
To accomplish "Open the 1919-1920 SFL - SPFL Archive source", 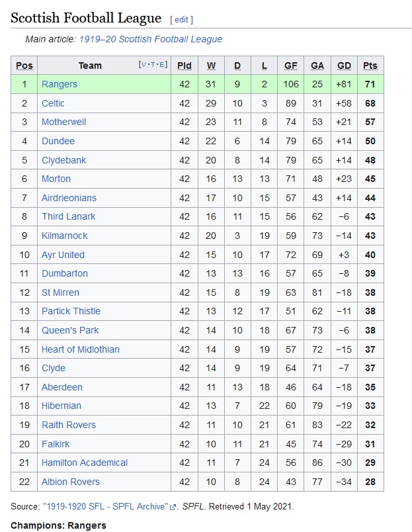I will pyautogui.click(x=105, y=507).
